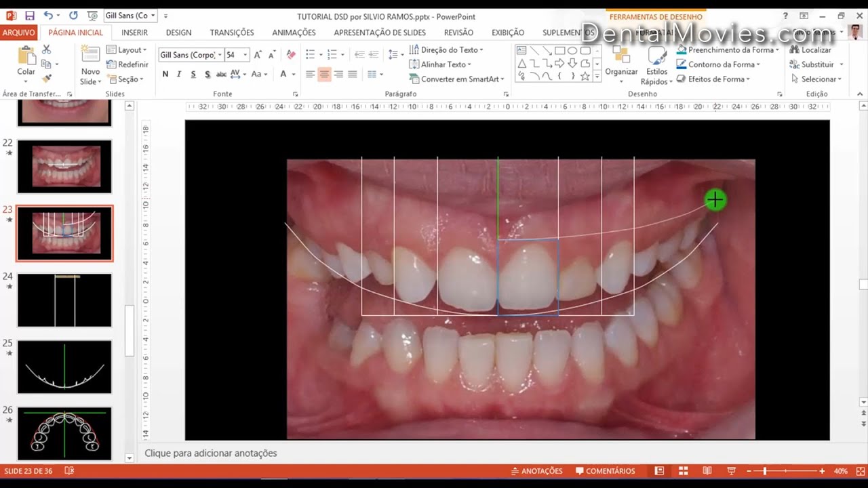
Task: Align text right
Action: [338, 74]
